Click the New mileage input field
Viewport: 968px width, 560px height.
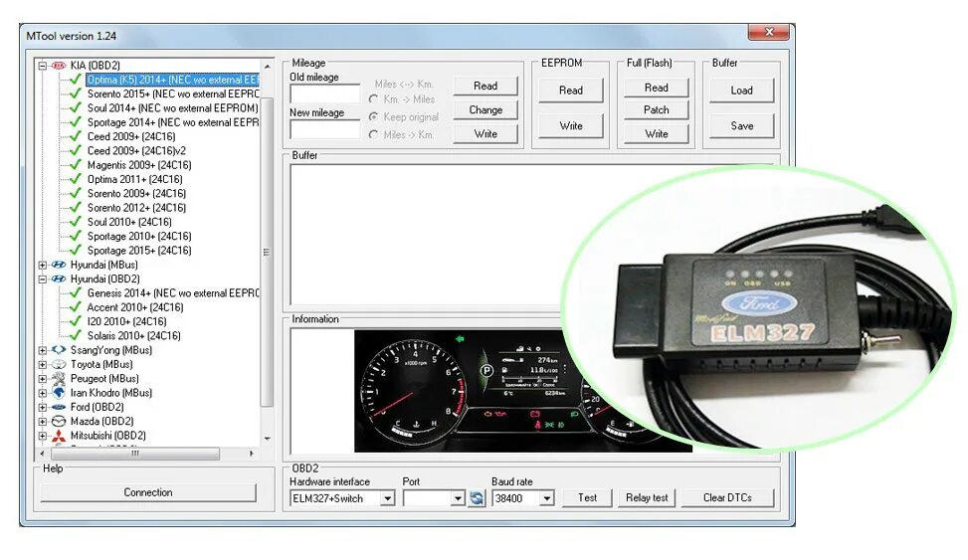click(x=324, y=129)
